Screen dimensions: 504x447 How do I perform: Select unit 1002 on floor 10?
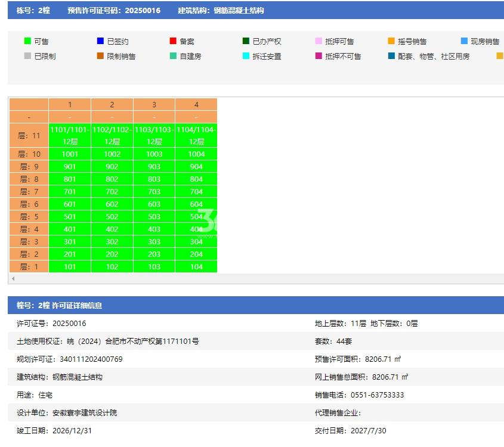pyautogui.click(x=112, y=154)
